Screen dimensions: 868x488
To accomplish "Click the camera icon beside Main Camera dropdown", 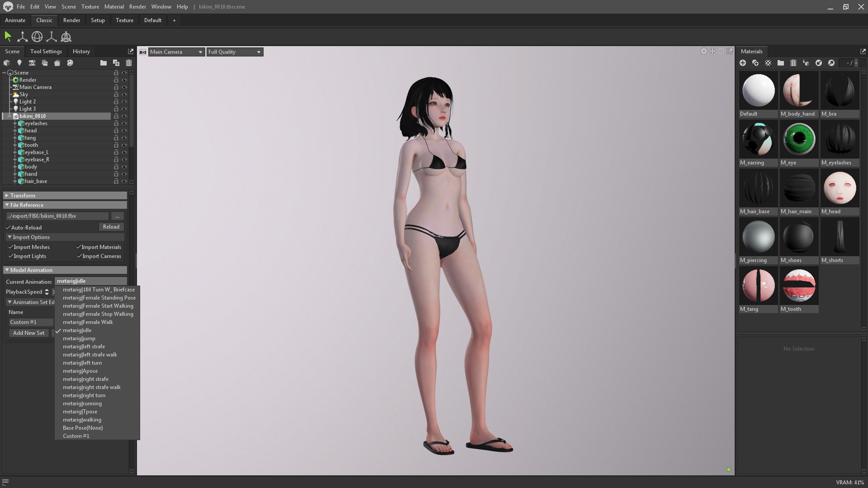I will tap(143, 52).
